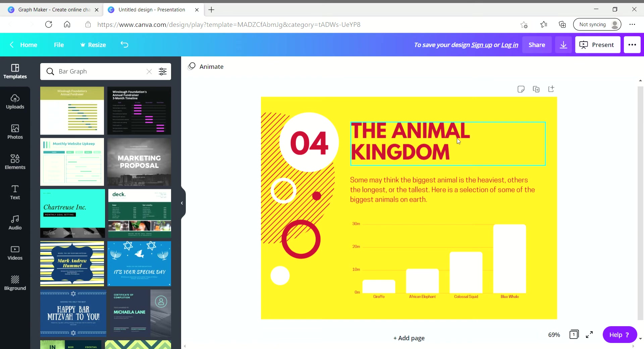644x349 pixels.
Task: Open the File menu
Action: pyautogui.click(x=59, y=45)
